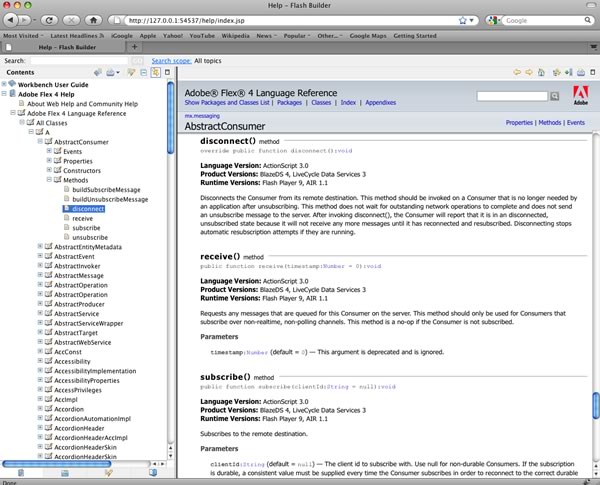
Task: Expand the AbstractEntityMetadata node
Action: [40, 246]
